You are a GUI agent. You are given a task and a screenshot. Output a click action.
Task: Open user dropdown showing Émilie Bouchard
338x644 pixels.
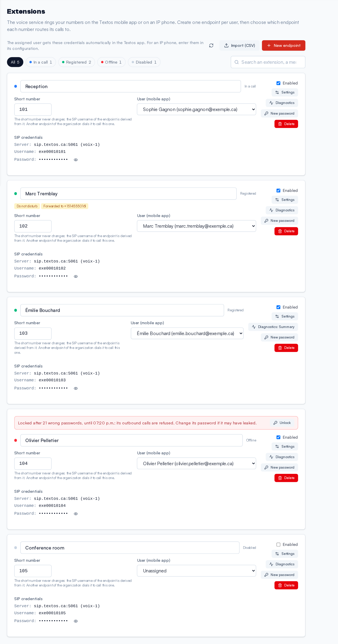pos(187,333)
